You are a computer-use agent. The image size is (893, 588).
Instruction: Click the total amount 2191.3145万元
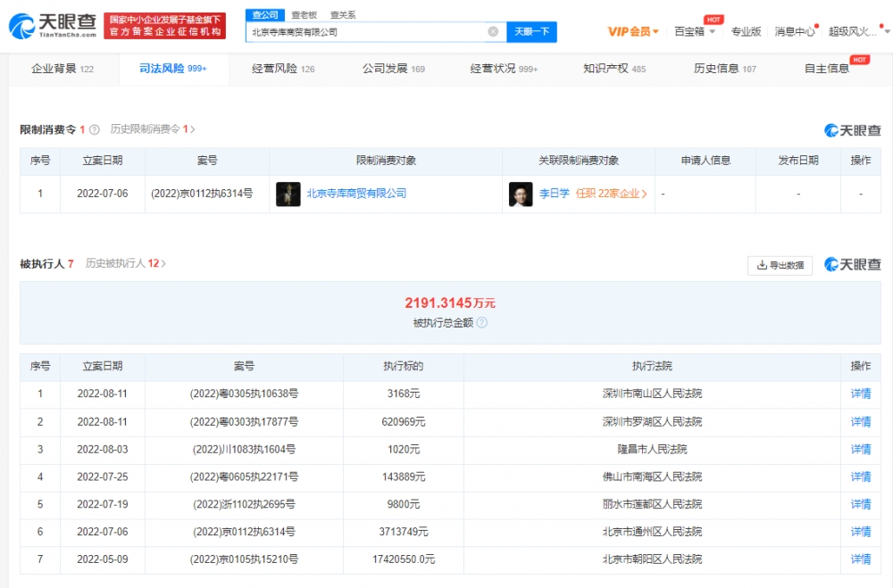pos(450,302)
